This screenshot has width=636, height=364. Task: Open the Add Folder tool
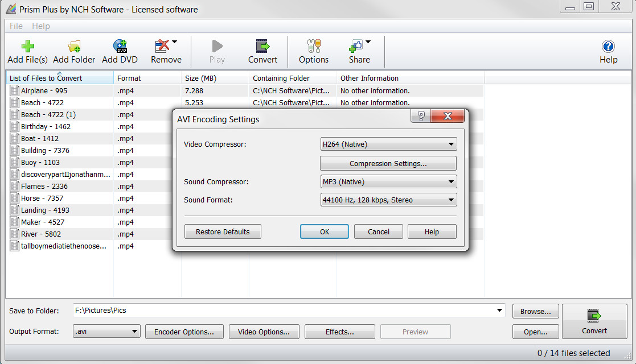point(73,45)
